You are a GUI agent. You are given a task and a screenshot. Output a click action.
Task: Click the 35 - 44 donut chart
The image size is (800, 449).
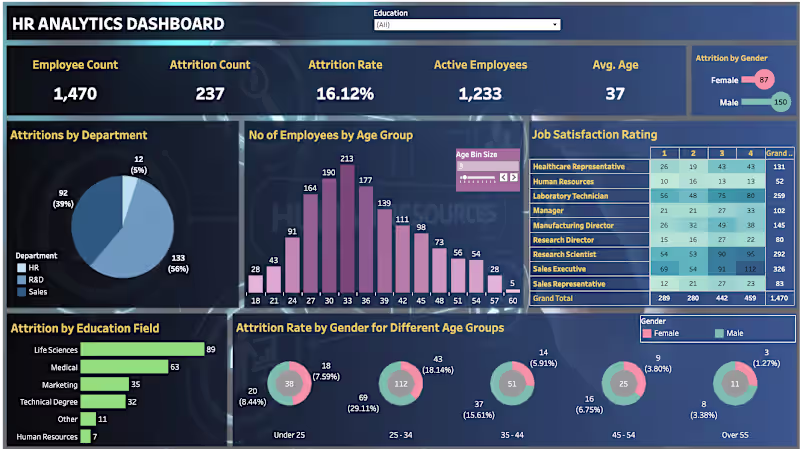tap(512, 383)
